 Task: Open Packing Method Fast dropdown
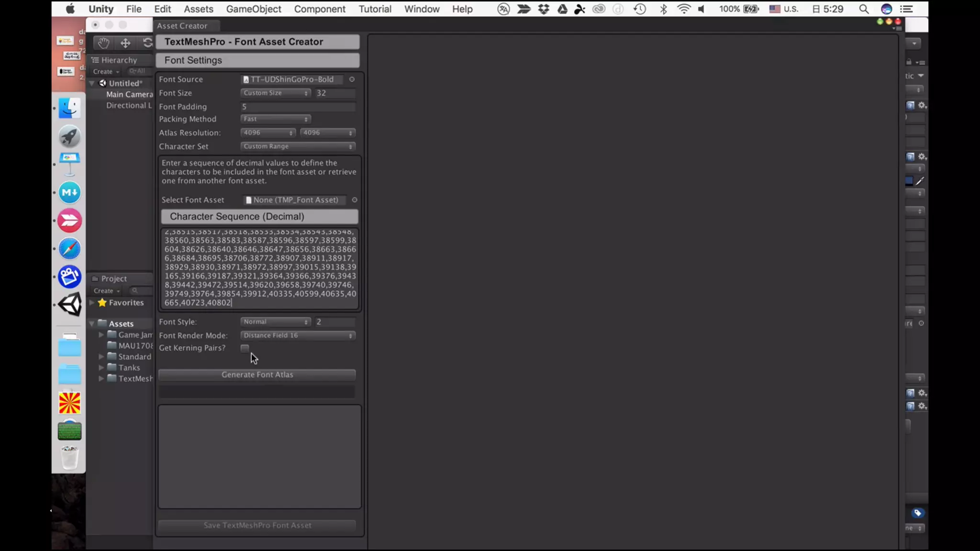275,119
